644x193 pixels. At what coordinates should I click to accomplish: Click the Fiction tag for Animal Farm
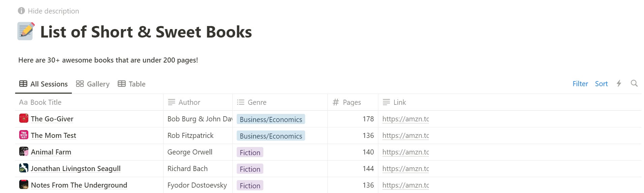coord(250,152)
